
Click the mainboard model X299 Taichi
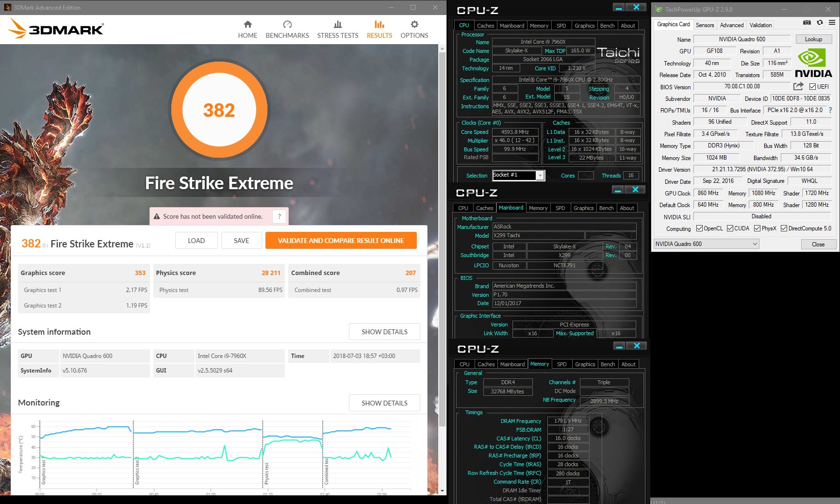[x=538, y=235]
